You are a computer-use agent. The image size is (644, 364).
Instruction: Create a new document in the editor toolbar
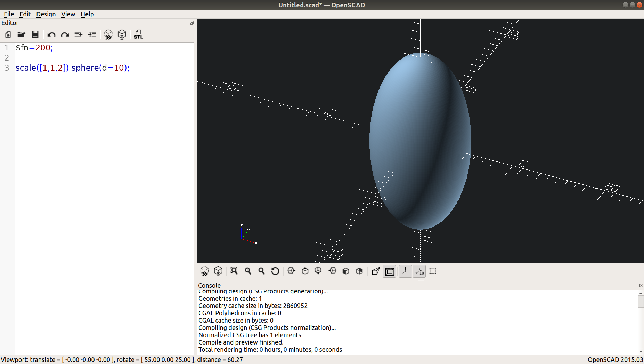7,34
